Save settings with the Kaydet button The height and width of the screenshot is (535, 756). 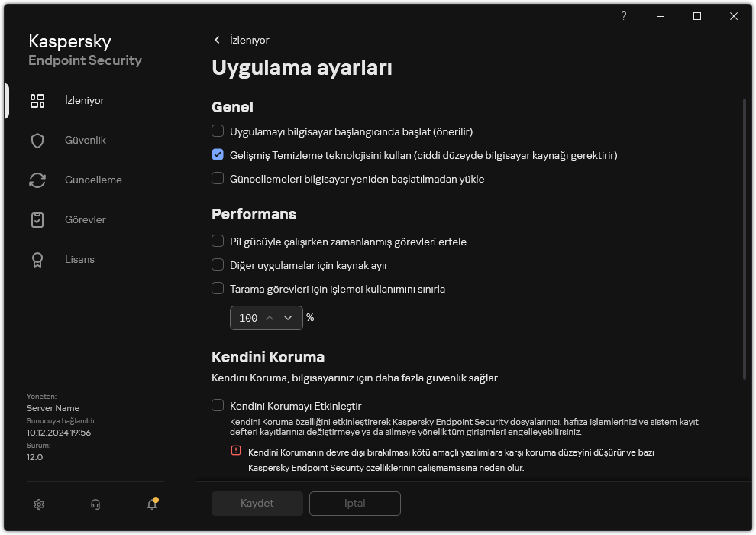[257, 504]
